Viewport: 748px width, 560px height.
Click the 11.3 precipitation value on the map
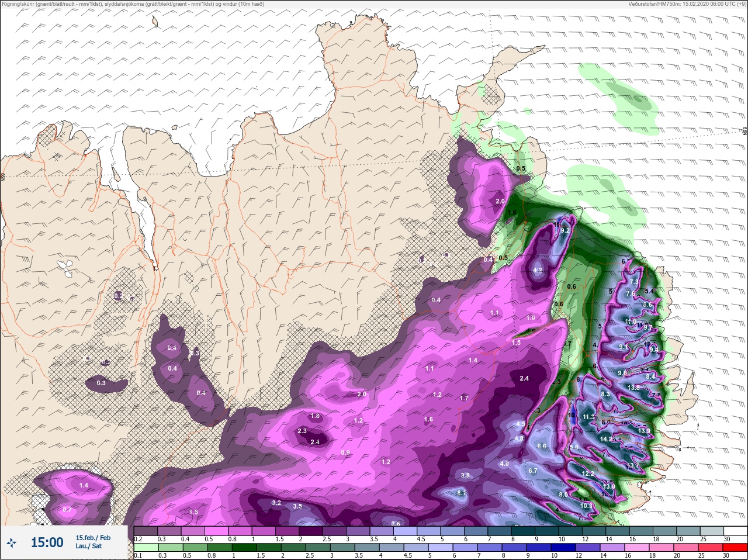coord(588,417)
